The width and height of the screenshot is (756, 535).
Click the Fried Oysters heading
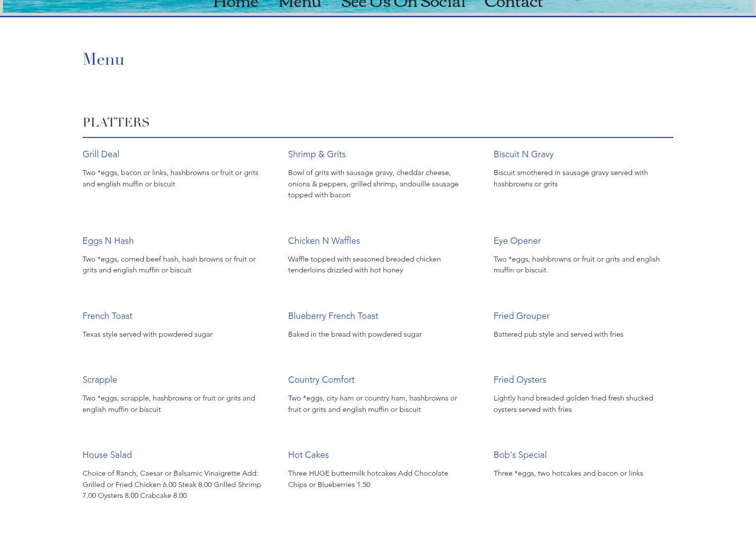point(520,380)
